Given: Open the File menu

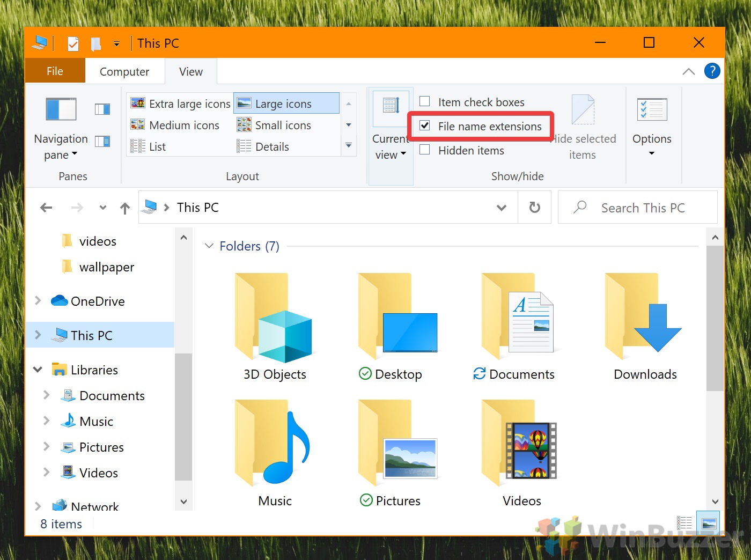Looking at the screenshot, I should pos(55,71).
